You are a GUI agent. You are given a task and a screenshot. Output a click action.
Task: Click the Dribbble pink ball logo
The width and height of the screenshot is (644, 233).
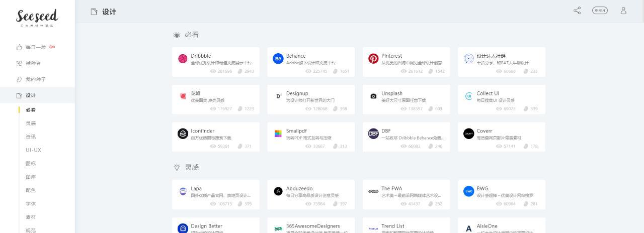pyautogui.click(x=183, y=59)
